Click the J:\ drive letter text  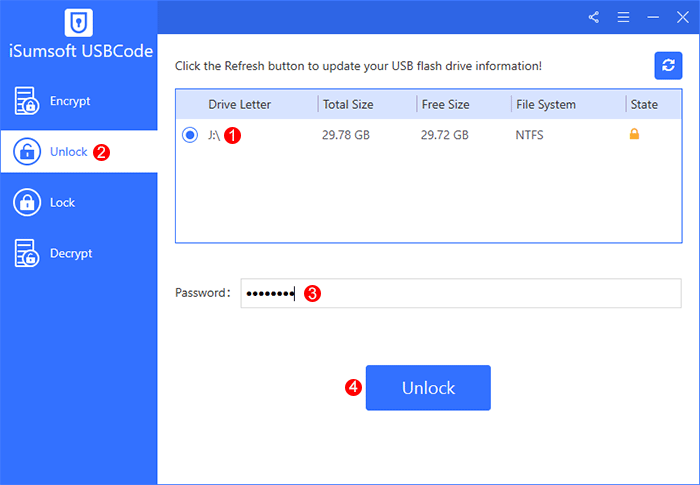[214, 135]
